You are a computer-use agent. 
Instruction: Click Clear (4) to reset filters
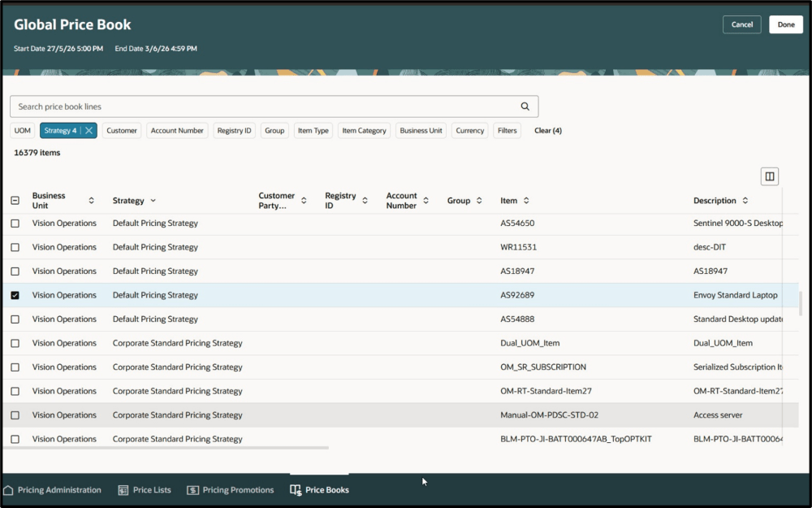pyautogui.click(x=548, y=131)
